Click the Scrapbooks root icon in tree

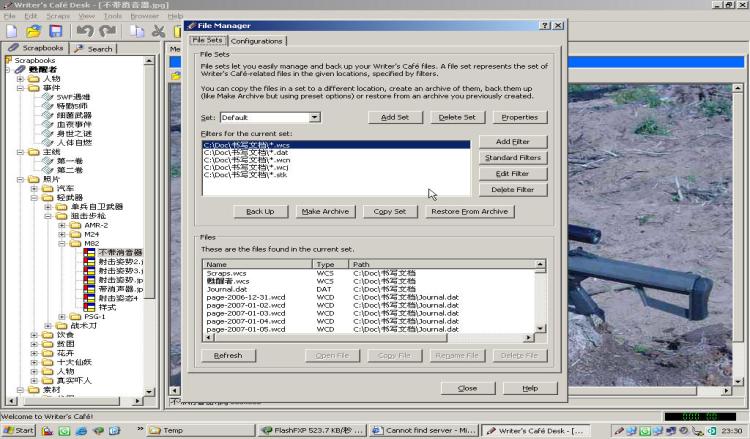coord(9,60)
